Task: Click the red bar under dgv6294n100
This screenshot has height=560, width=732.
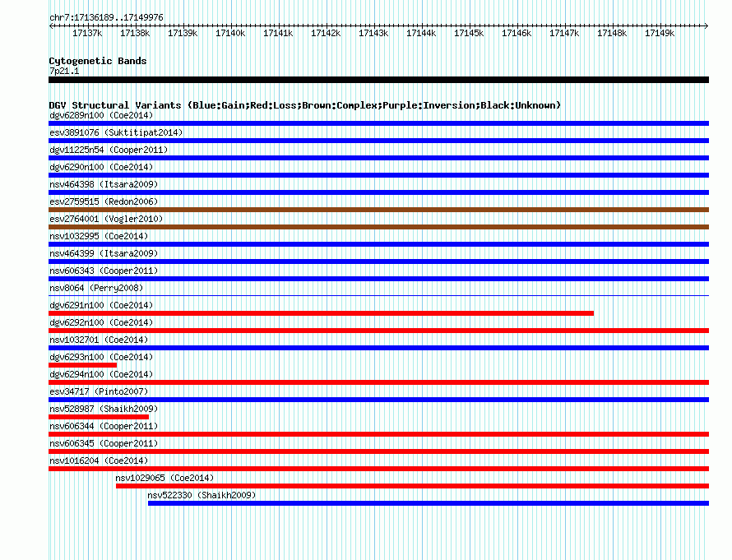Action: [378, 382]
